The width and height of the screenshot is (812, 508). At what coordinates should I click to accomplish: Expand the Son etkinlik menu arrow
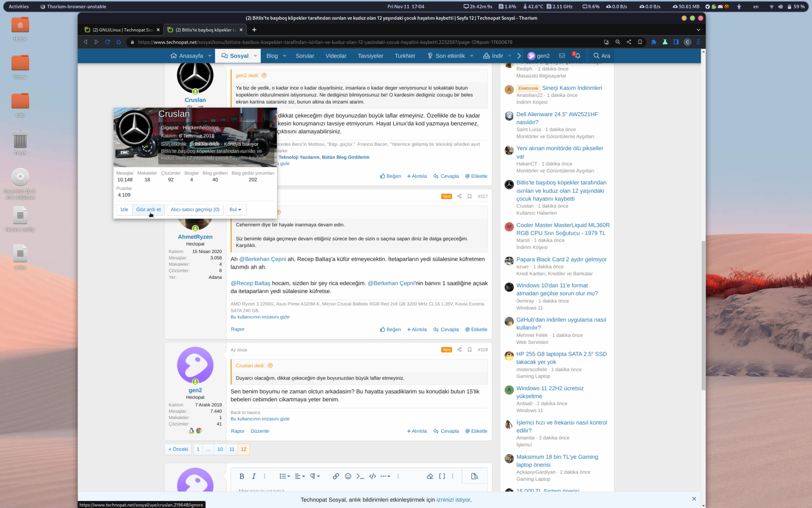pos(471,56)
